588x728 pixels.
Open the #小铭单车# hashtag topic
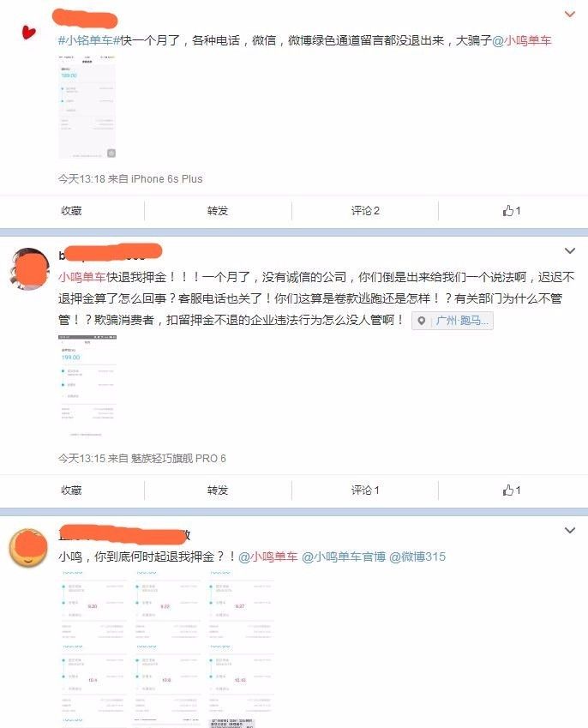pos(89,40)
